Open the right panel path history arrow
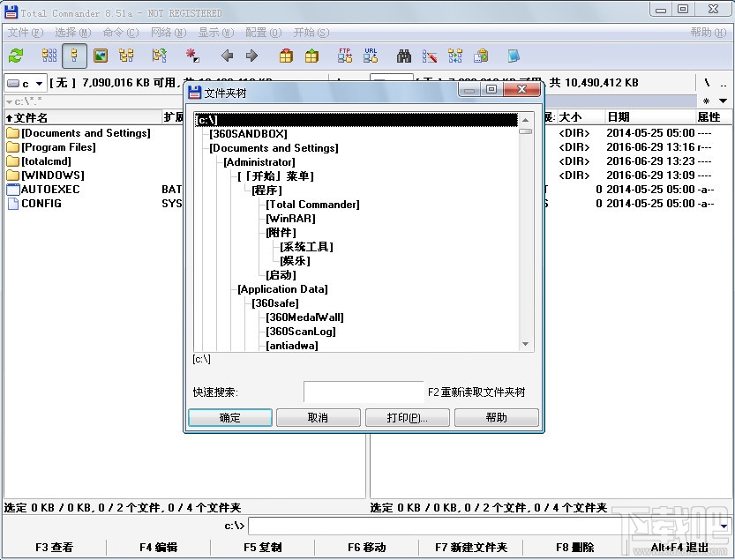The height and width of the screenshot is (560, 735). [723, 101]
